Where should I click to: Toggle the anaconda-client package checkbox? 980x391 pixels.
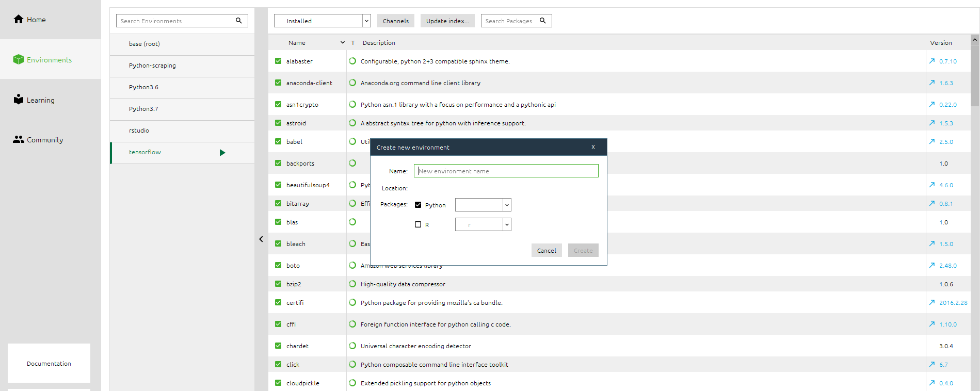278,83
